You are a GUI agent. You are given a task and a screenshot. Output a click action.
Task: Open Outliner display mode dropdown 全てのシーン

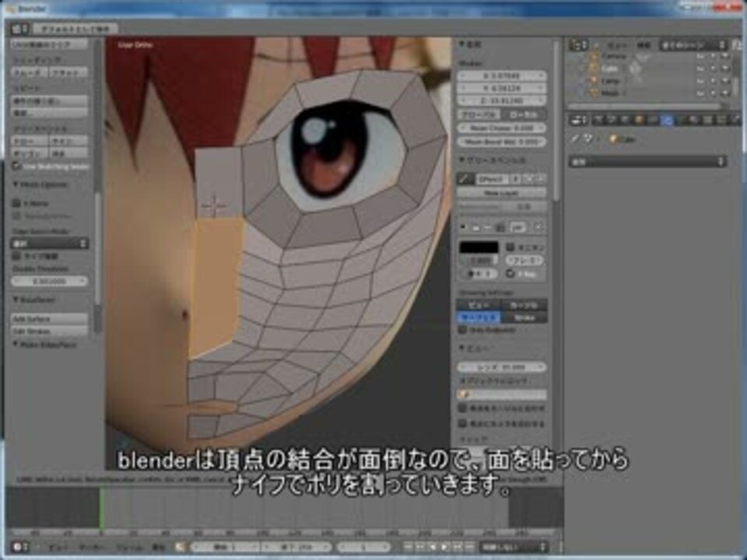click(693, 45)
